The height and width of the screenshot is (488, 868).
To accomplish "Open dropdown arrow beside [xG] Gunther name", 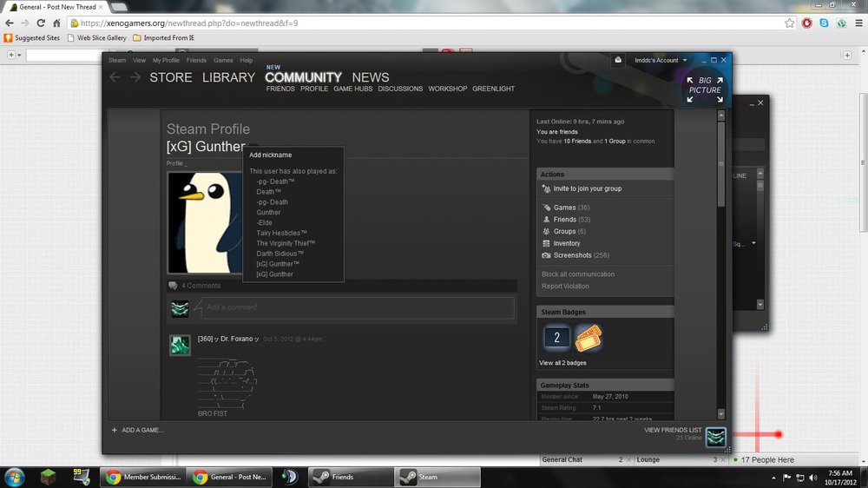I will 252,147.
